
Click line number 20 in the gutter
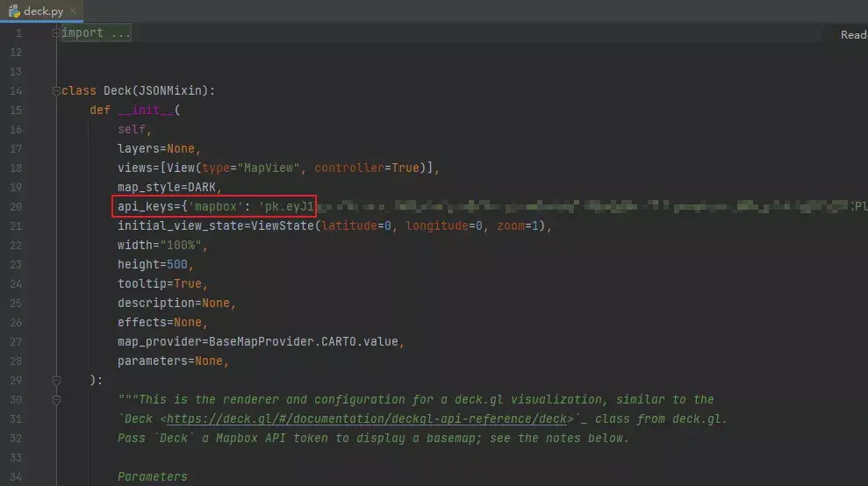tap(16, 206)
